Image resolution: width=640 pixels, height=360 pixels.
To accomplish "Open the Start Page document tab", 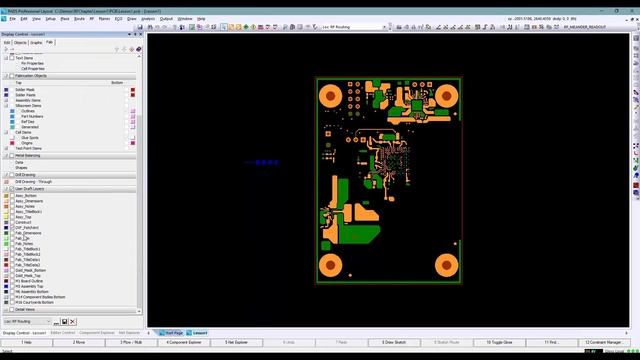I will [171, 333].
